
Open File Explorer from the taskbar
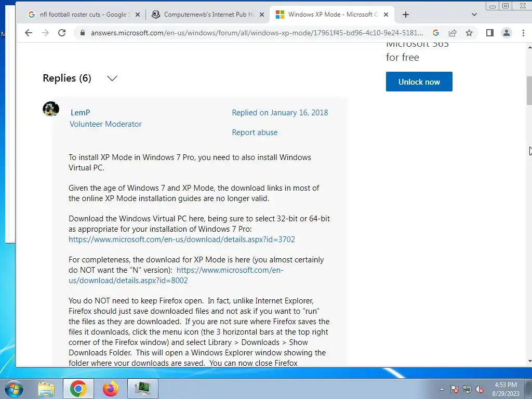[x=46, y=389]
